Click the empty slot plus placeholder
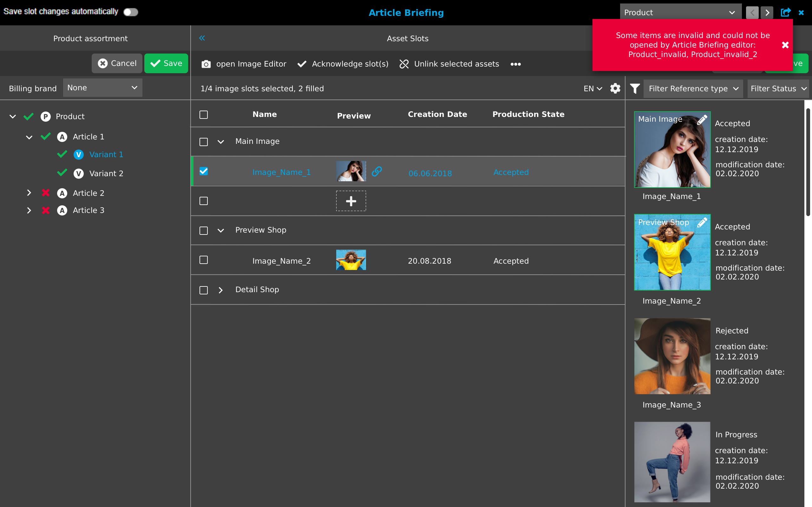Screen dimensions: 812x507 pyautogui.click(x=351, y=201)
